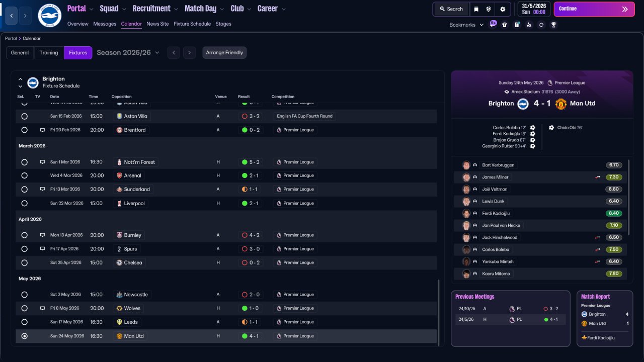The width and height of the screenshot is (644, 362).
Task: Open the messages bubble with 9+ badge
Action: pyautogui.click(x=493, y=24)
